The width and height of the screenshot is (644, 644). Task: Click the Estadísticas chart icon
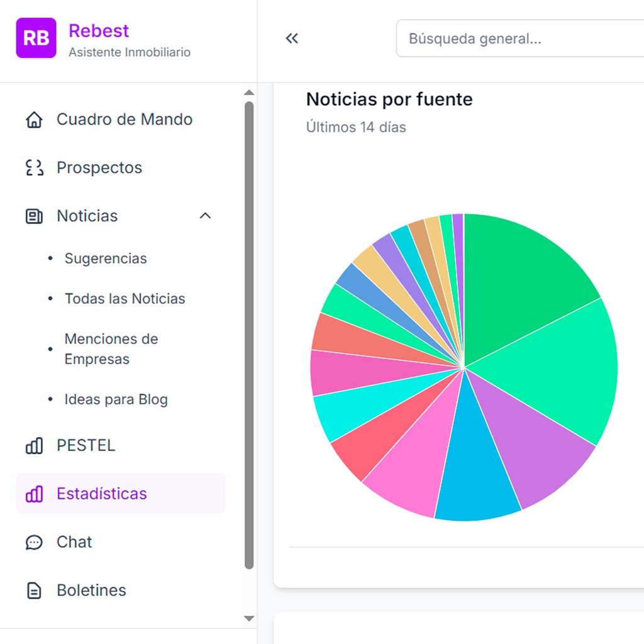(x=34, y=494)
